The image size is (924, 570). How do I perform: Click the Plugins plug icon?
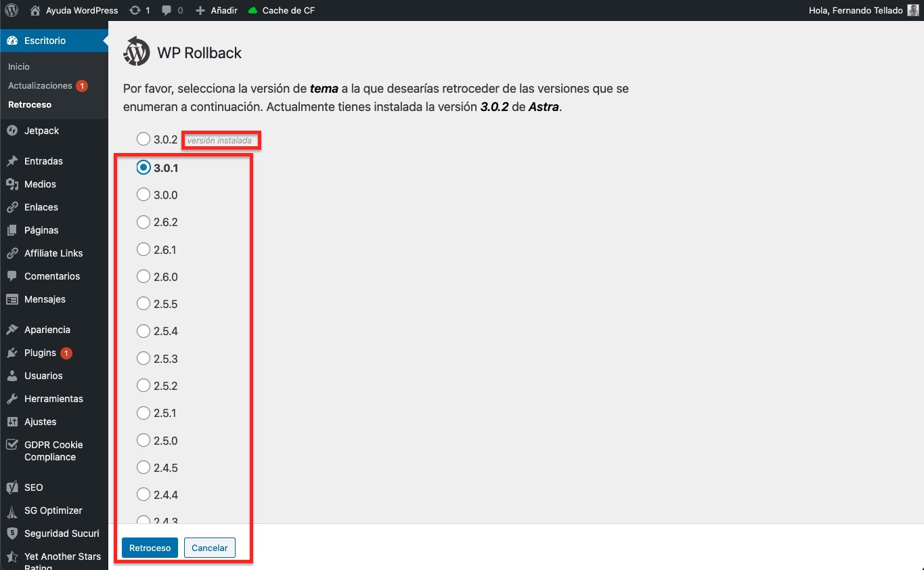[12, 353]
